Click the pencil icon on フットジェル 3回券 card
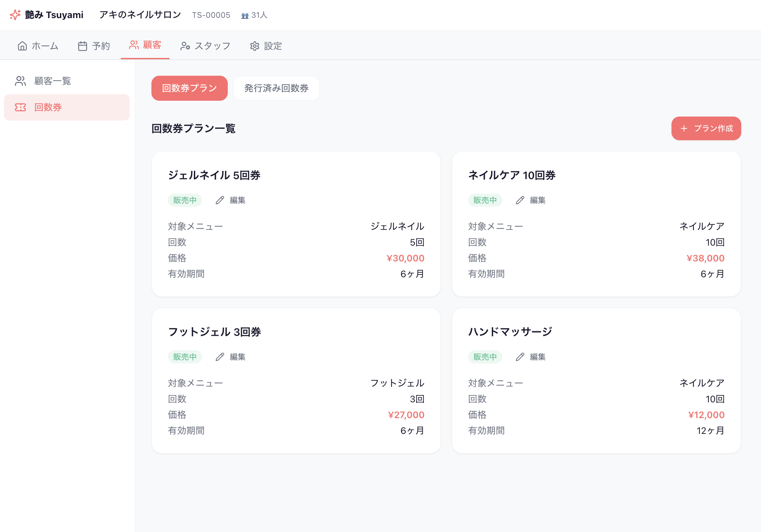Screen dimensions: 761x532 [220, 357]
